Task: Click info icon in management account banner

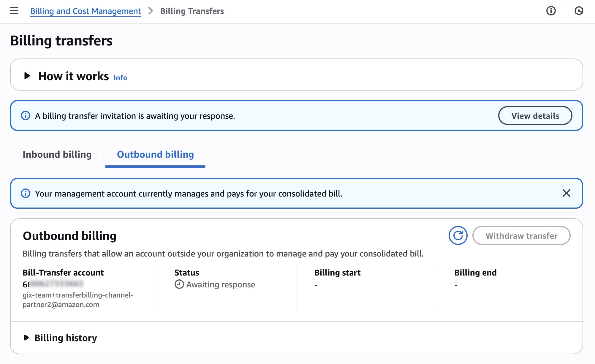Action: coord(26,193)
